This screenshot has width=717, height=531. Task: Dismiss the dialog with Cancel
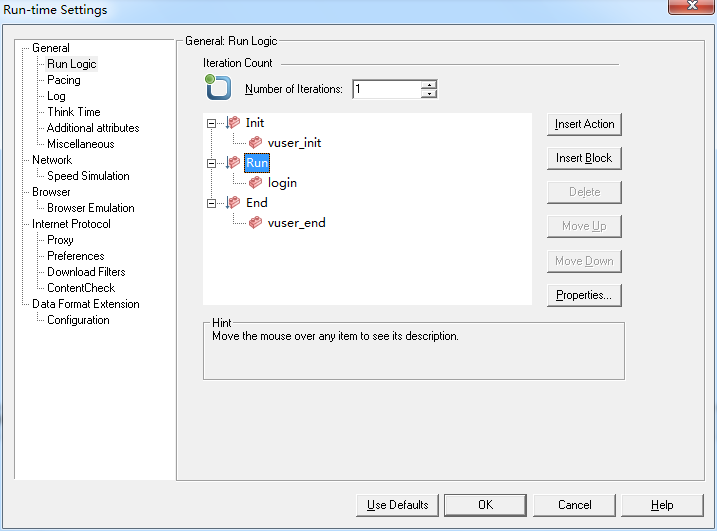click(x=574, y=505)
